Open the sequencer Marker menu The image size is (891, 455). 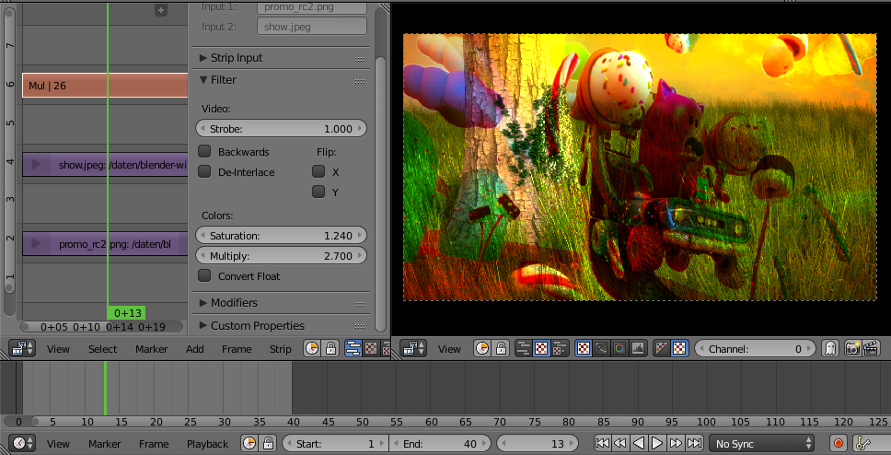(x=151, y=349)
